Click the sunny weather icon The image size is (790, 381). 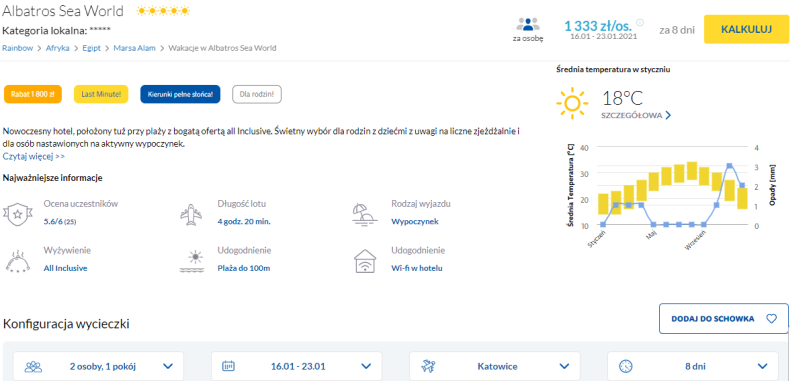click(x=572, y=103)
